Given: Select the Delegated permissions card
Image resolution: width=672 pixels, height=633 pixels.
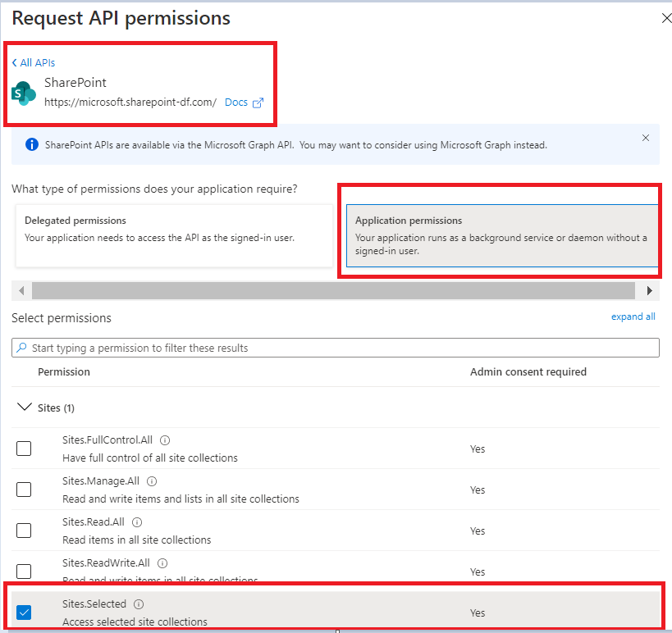Looking at the screenshot, I should coord(173,228).
